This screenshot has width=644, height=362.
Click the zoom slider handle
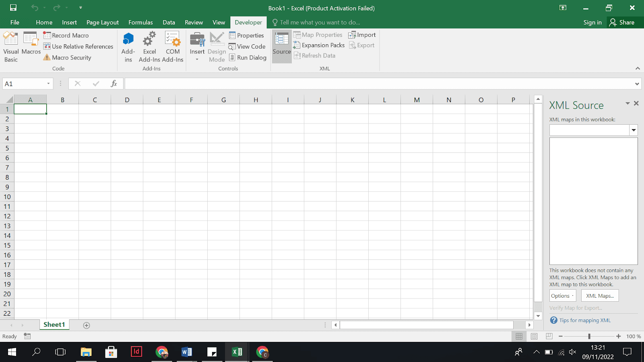[x=589, y=336]
